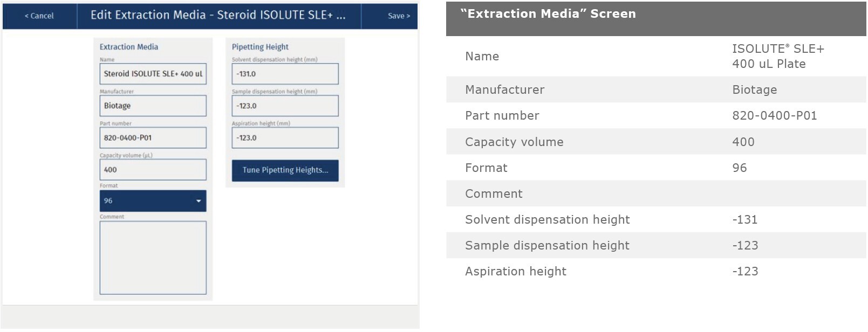Viewport: 868px width, 332px height.
Task: Open the Format dropdown showing 96
Action: [153, 200]
